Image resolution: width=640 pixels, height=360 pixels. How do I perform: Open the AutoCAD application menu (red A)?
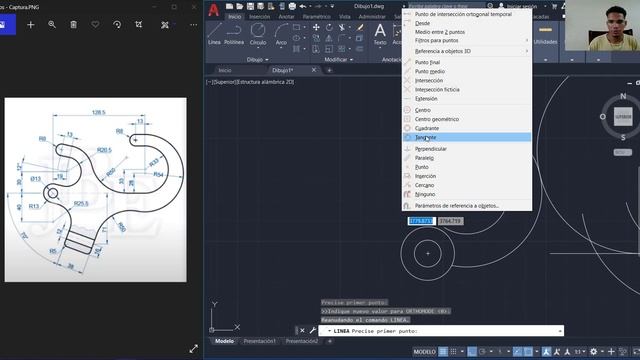213,10
